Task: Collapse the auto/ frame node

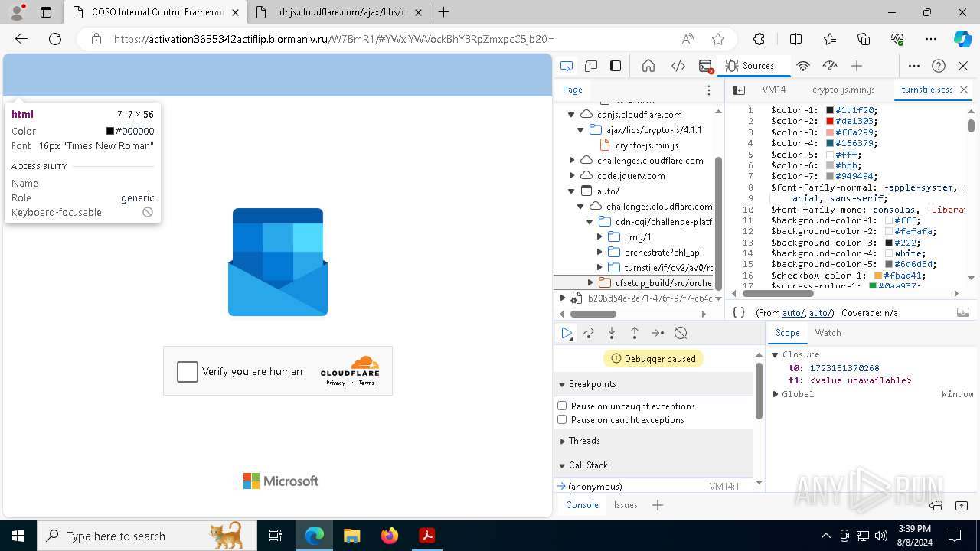Action: [x=571, y=191]
